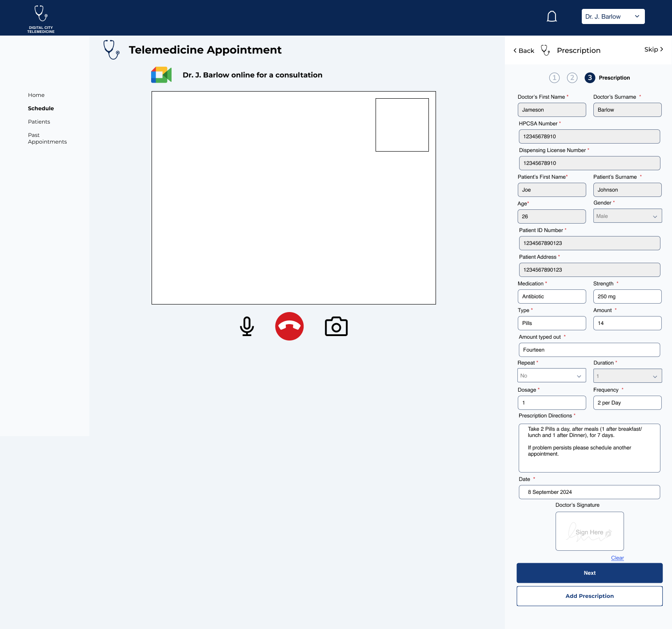Go to step 1 circle indicator
The width and height of the screenshot is (672, 629).
[554, 78]
